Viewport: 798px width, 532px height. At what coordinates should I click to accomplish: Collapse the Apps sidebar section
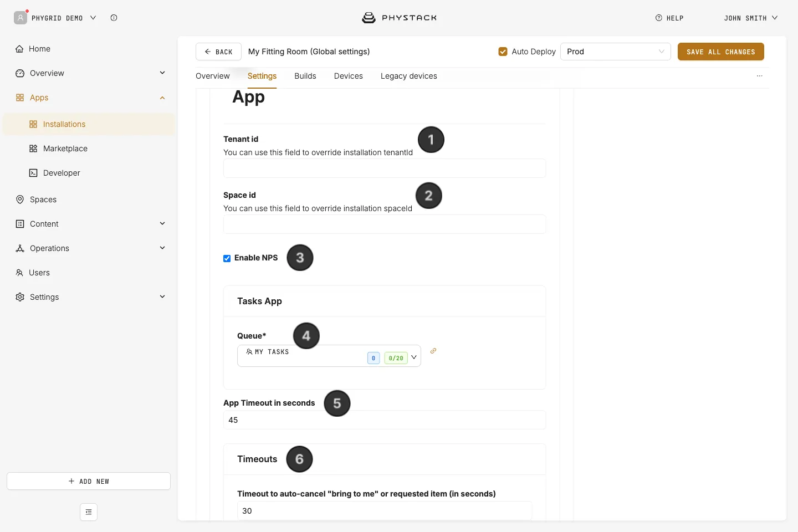coord(162,98)
